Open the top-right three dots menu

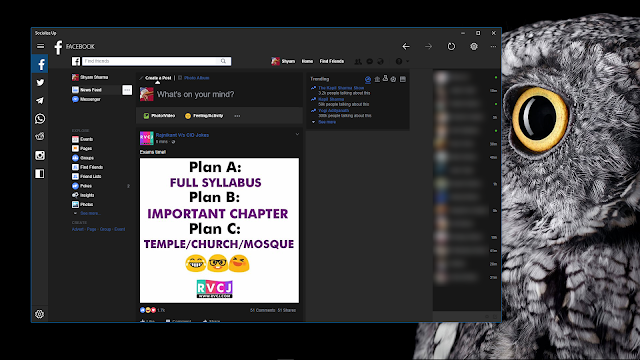(493, 47)
